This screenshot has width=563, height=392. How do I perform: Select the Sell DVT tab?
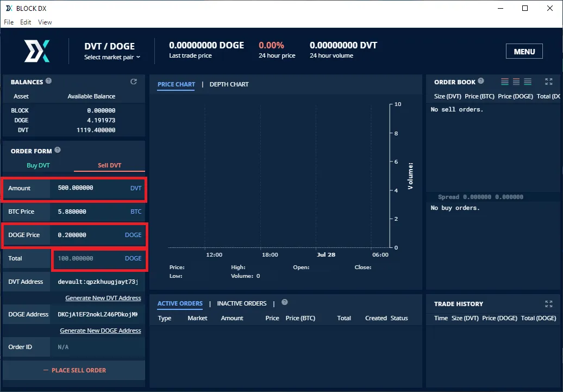click(x=110, y=165)
